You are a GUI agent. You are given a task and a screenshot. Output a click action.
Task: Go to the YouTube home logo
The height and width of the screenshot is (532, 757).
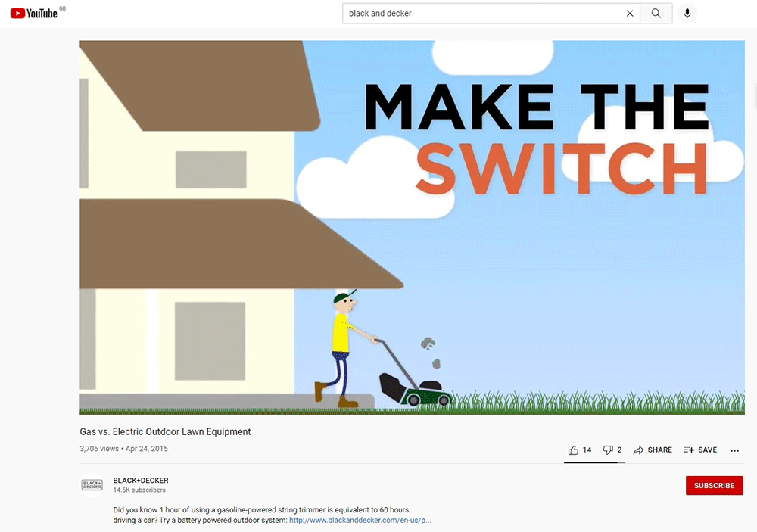click(x=34, y=13)
